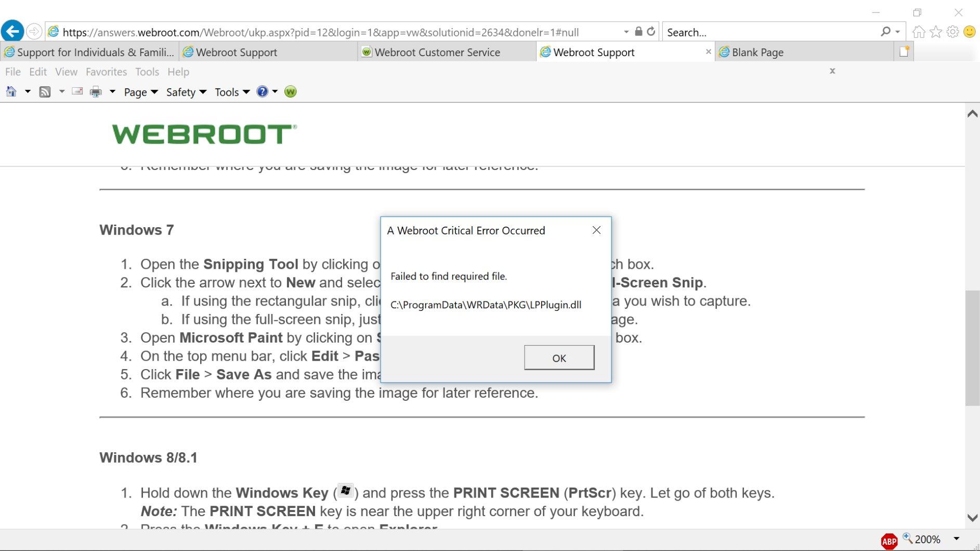Open the Page dropdown menu
Image resolution: width=980 pixels, height=551 pixels.
click(141, 92)
